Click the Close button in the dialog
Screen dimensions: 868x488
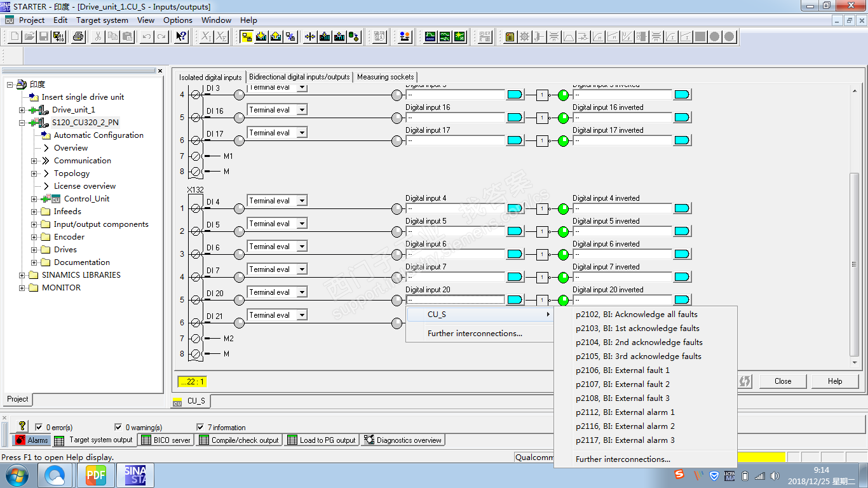[x=783, y=381]
